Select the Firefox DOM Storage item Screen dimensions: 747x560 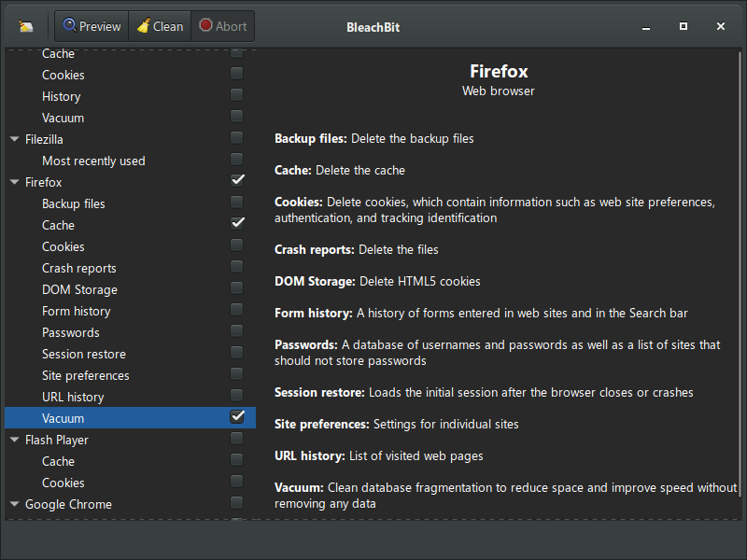click(x=79, y=289)
